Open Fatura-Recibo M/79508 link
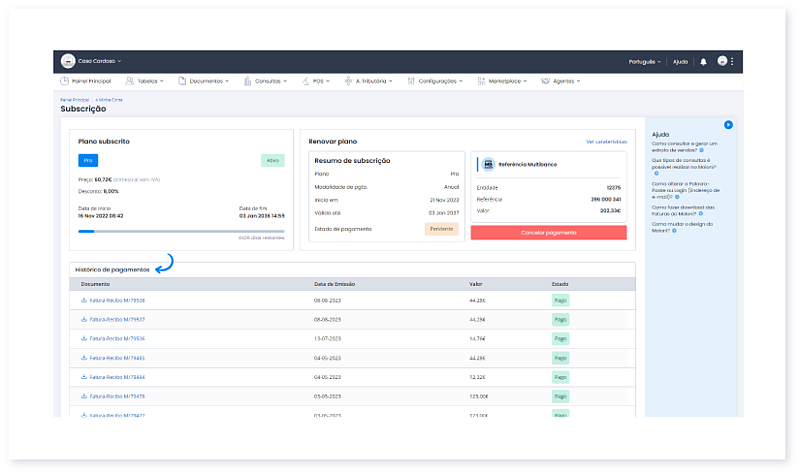Screen dimensions: 800x474 (x=117, y=301)
